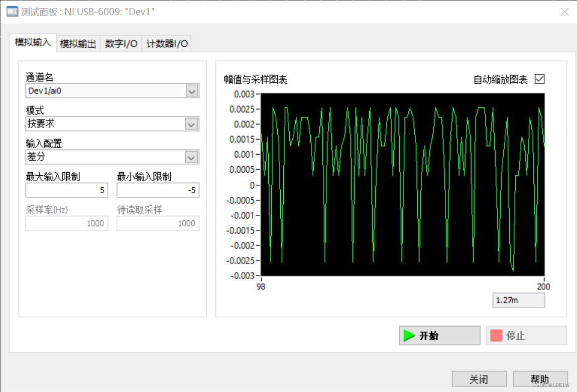This screenshot has width=577, height=392.
Task: Click the y-axis label -0.003
Action: point(242,276)
